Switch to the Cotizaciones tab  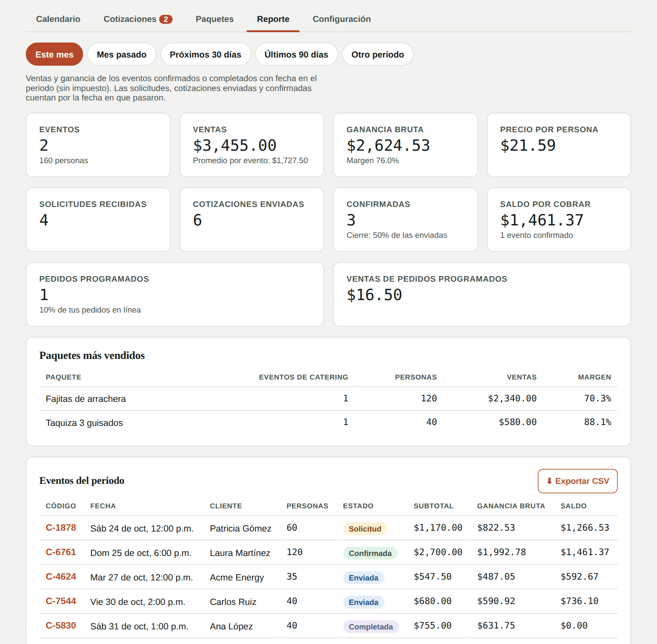point(137,19)
